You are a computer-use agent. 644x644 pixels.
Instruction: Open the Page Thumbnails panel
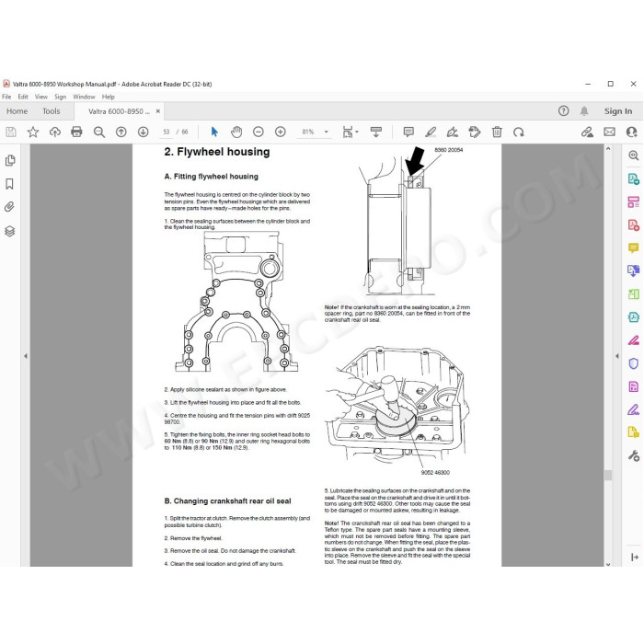(x=10, y=160)
